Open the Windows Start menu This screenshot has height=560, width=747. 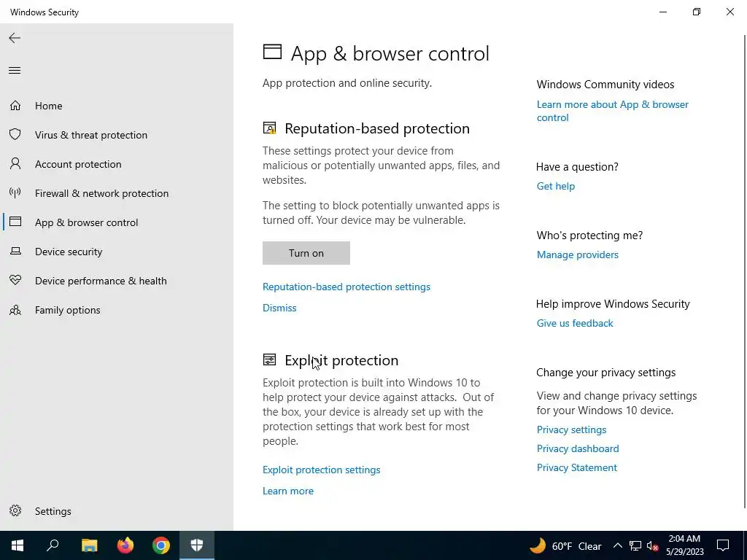[18, 545]
